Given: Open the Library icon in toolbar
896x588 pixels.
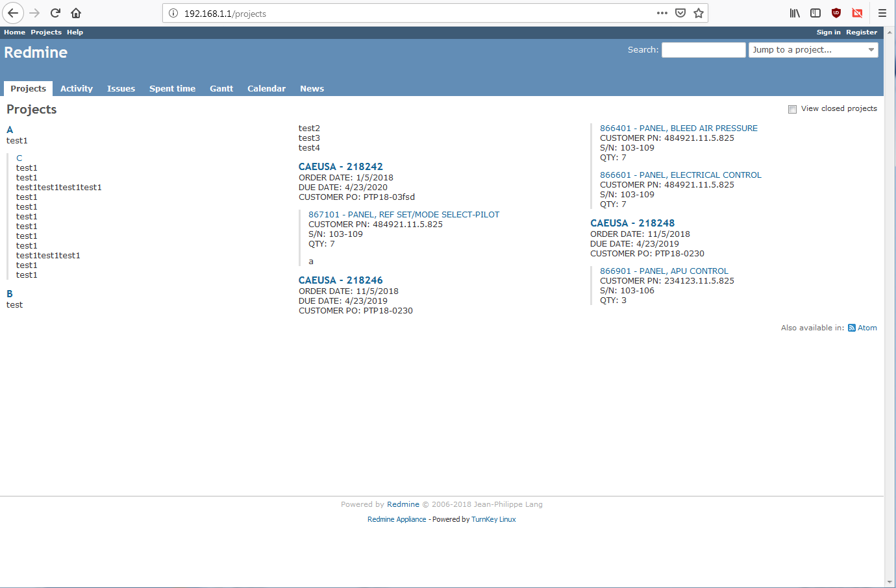Looking at the screenshot, I should [x=795, y=13].
